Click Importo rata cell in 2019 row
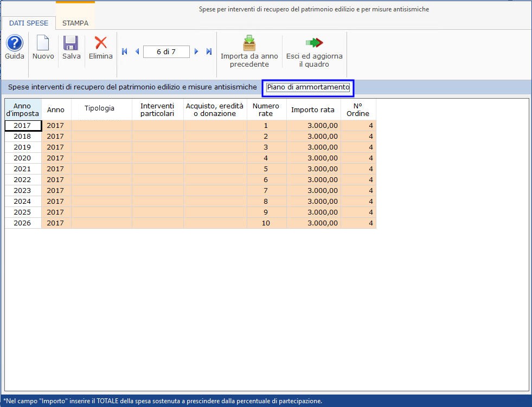 pos(314,147)
